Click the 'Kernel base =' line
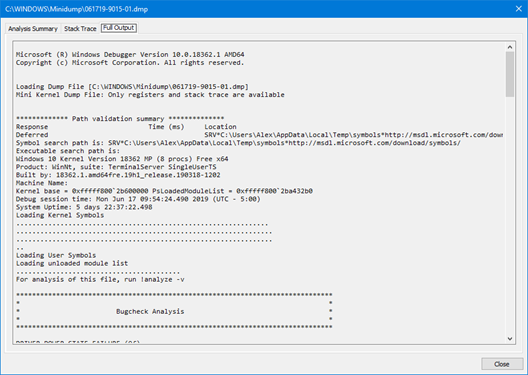 tap(164, 191)
